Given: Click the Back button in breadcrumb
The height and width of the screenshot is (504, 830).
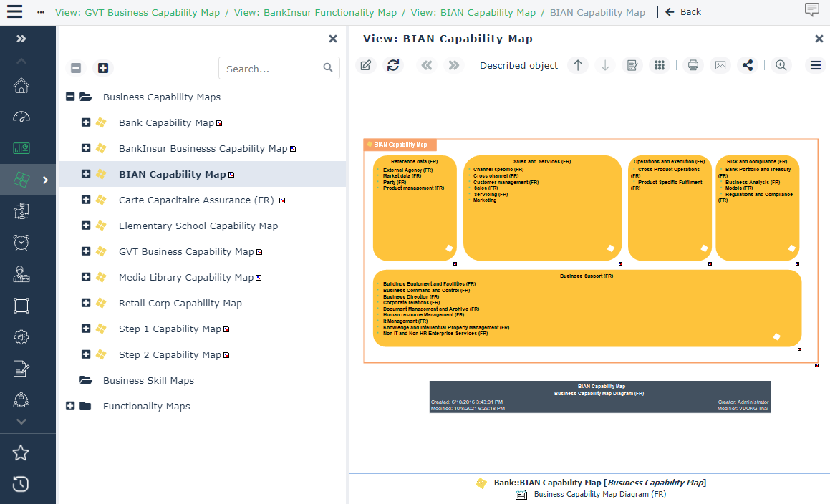Looking at the screenshot, I should point(683,12).
